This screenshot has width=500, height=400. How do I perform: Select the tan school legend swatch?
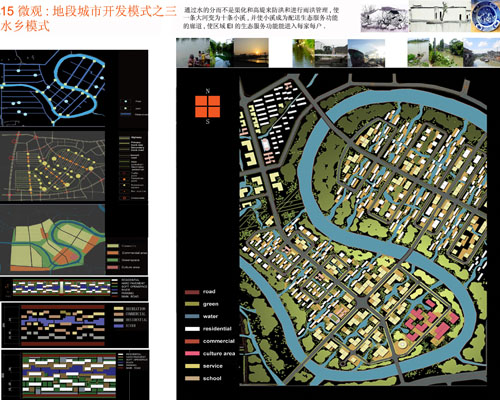(x=192, y=378)
